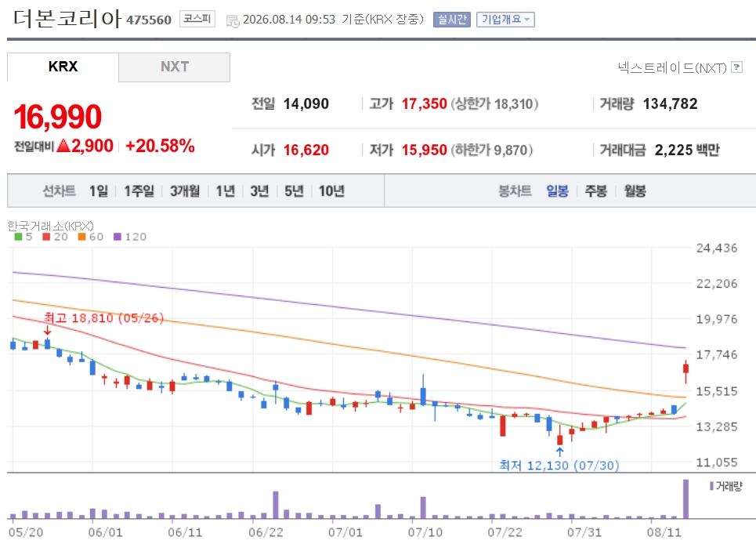The image size is (756, 555).
Task: Click the 넥스트레이드(NXT) link
Action: click(x=672, y=67)
